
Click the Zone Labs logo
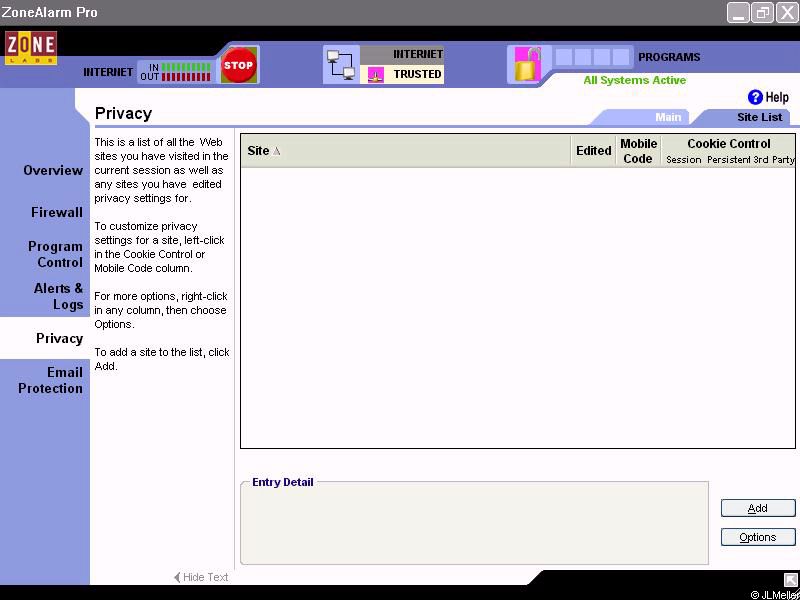coord(31,48)
